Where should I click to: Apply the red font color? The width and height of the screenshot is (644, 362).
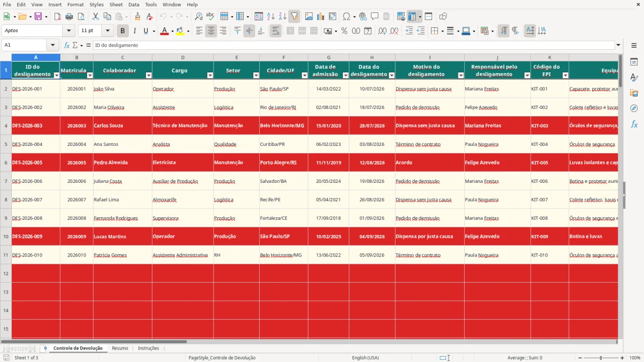(x=164, y=31)
